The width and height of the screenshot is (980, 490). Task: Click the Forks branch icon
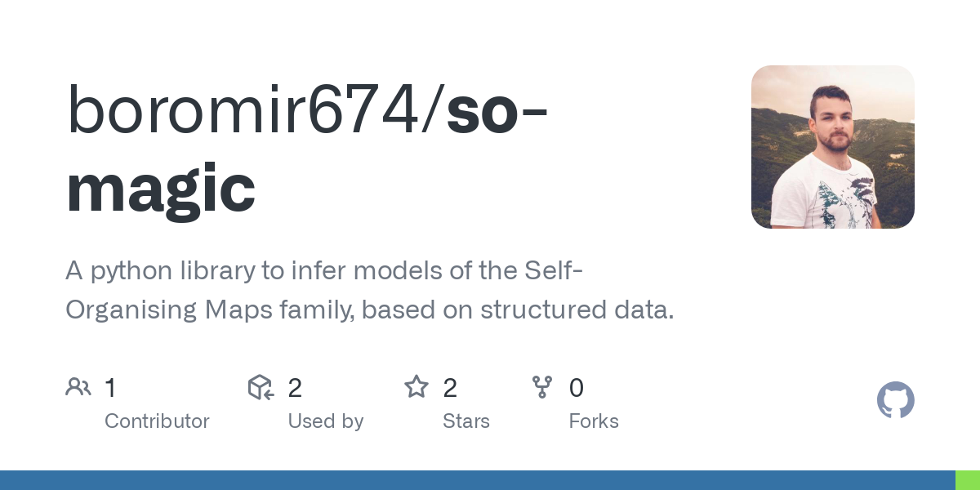542,387
